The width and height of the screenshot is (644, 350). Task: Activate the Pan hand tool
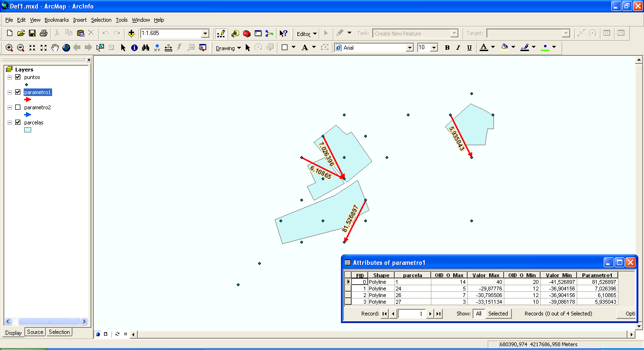[55, 48]
